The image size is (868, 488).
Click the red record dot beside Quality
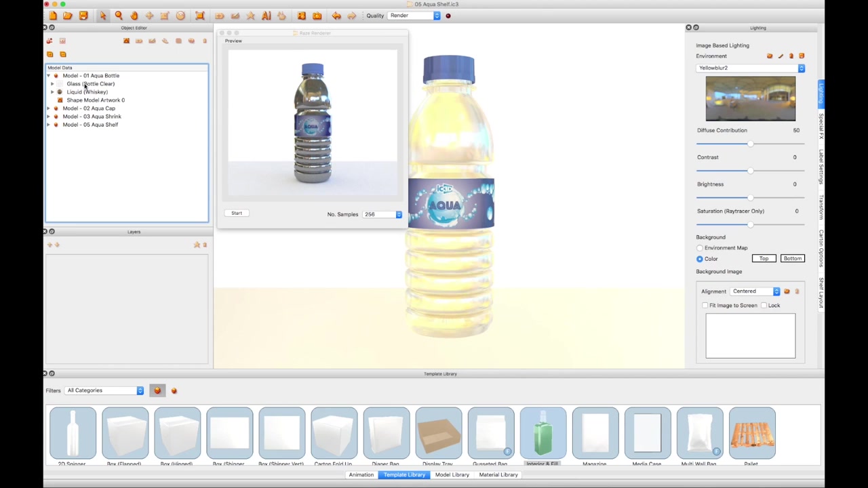[448, 16]
